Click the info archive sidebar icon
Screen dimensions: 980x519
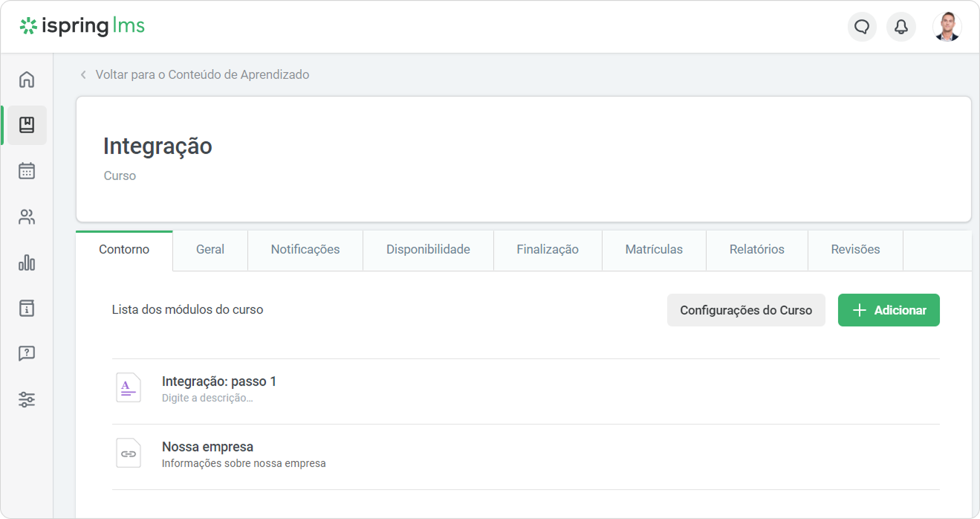(x=27, y=309)
